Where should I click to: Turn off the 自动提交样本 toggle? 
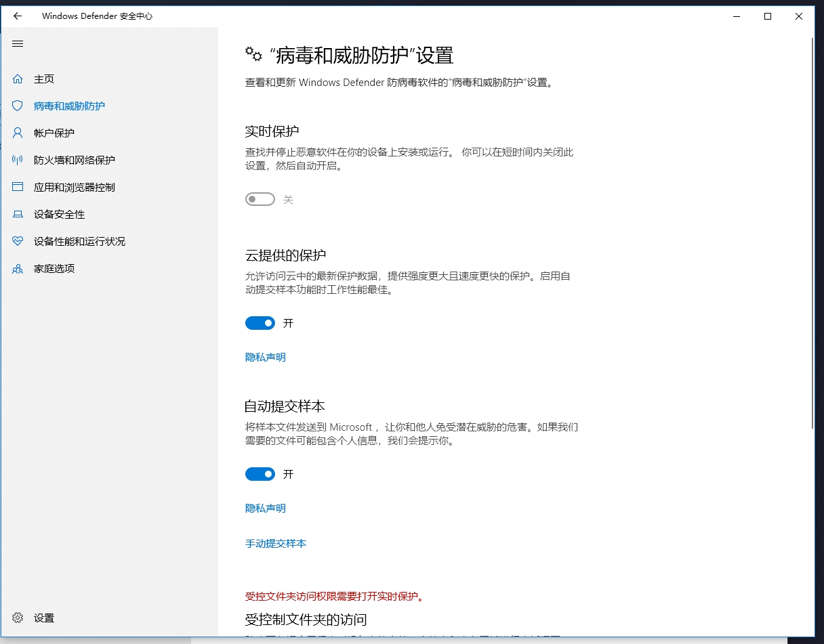point(260,474)
